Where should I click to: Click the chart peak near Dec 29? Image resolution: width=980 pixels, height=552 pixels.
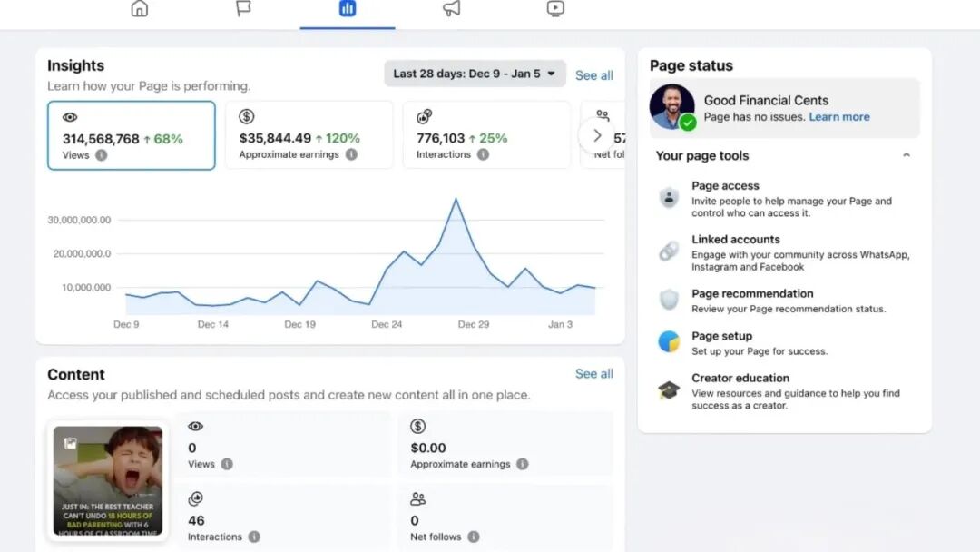[456, 199]
